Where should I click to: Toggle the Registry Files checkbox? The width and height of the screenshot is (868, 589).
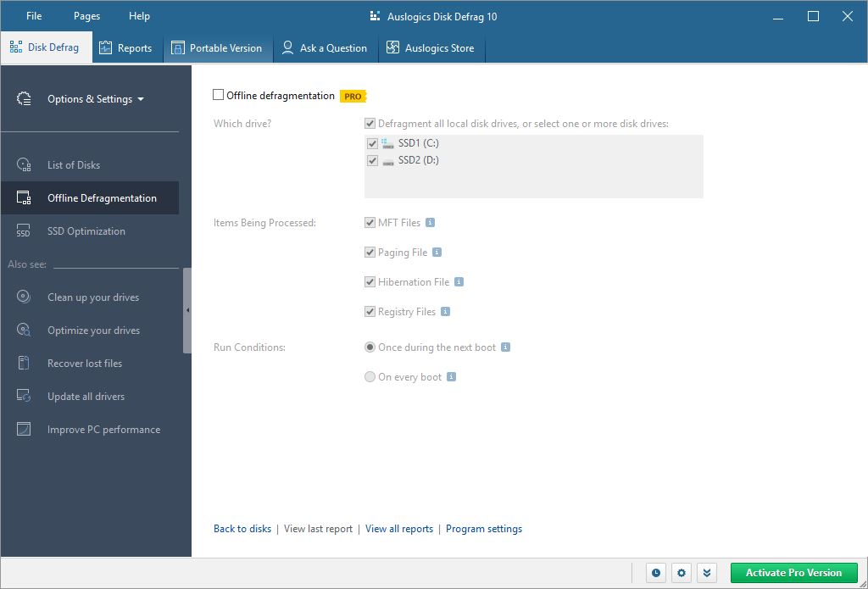point(370,312)
